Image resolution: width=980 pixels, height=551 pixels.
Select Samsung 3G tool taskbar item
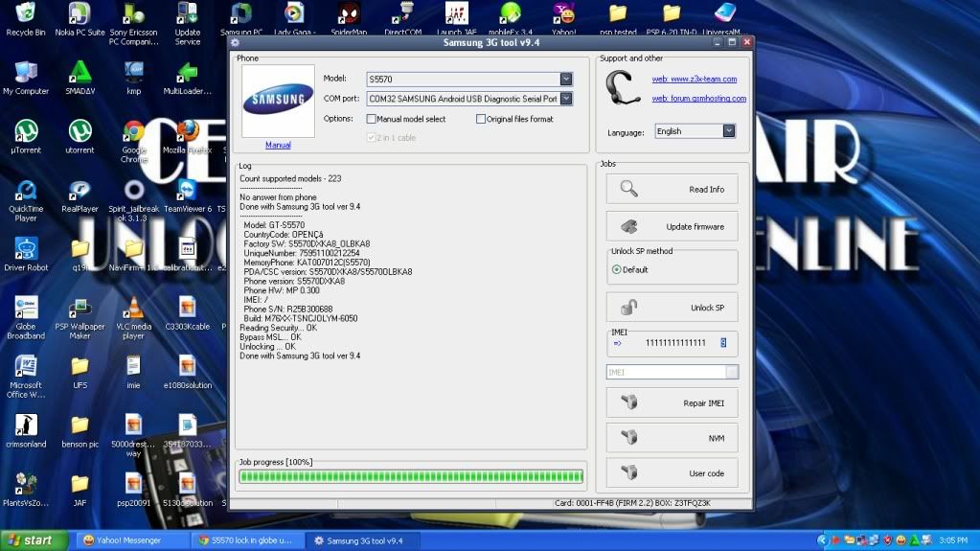point(362,540)
